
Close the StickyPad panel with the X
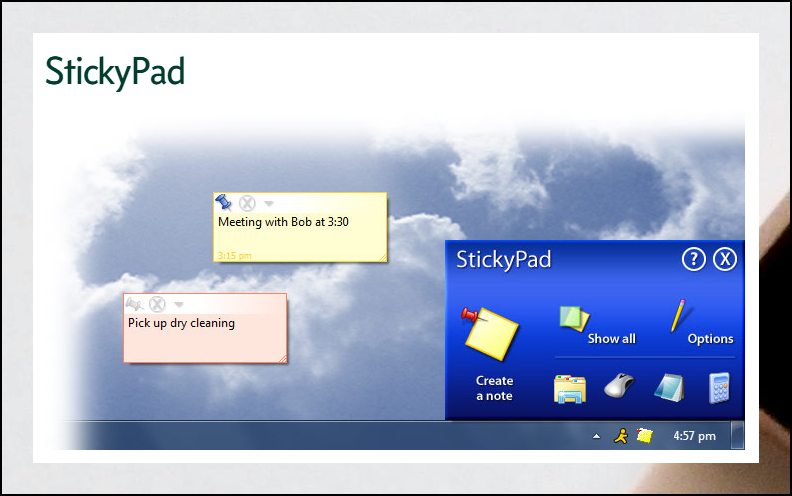pyautogui.click(x=725, y=260)
